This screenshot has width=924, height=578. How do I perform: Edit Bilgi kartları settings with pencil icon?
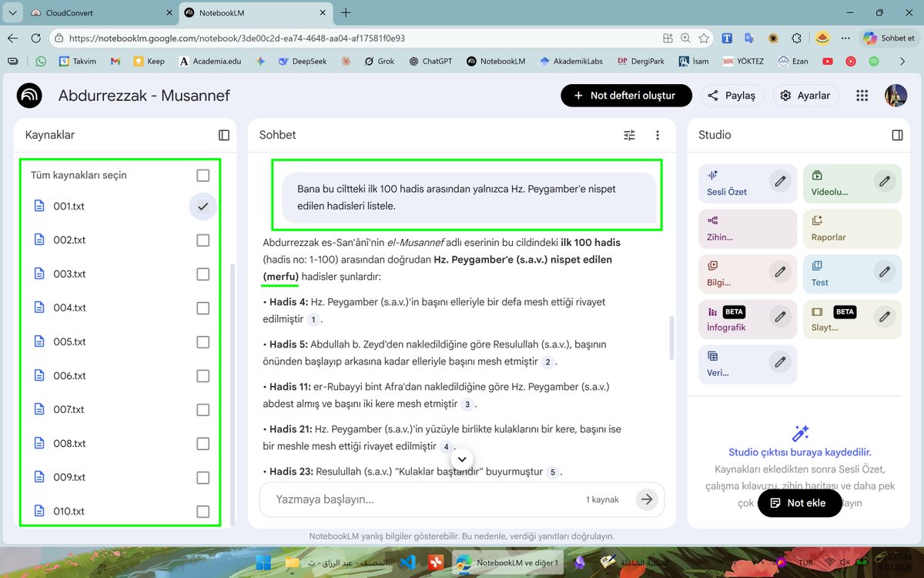[x=780, y=272]
